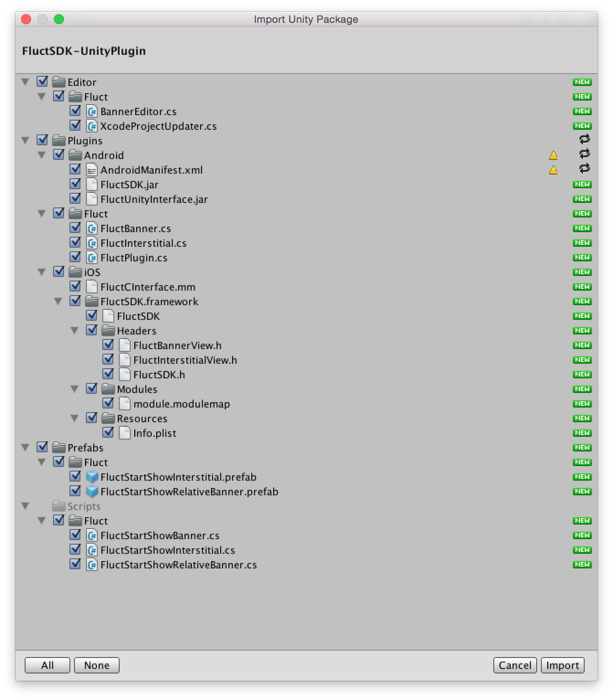
Task: Click the Import button
Action: [563, 665]
